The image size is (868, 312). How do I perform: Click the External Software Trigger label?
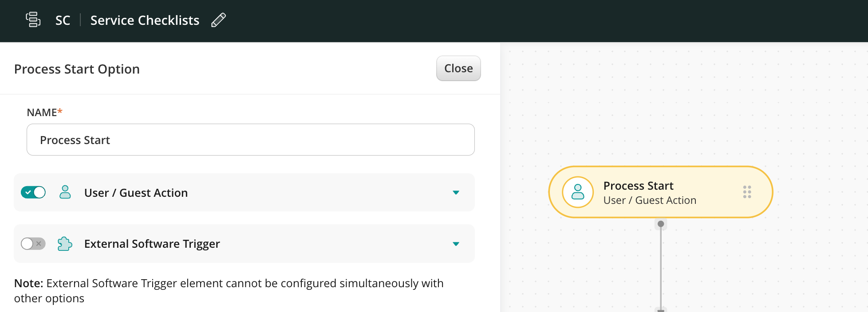(x=152, y=244)
